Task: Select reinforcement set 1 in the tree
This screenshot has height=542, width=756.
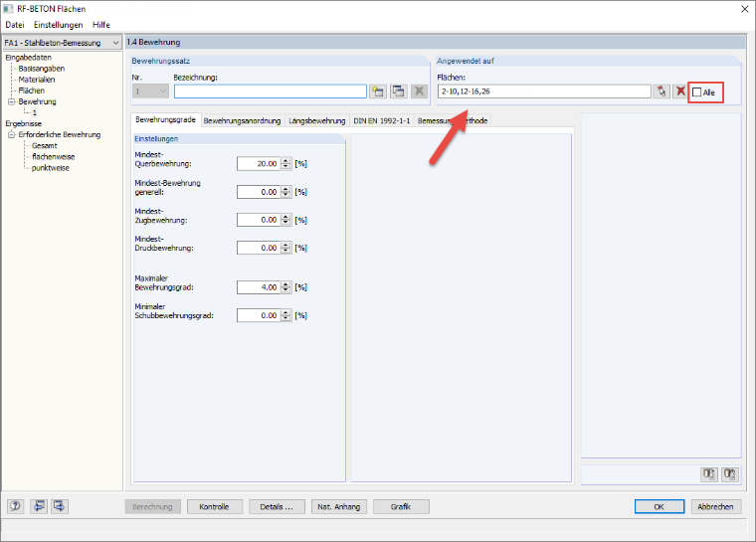Action: point(34,112)
